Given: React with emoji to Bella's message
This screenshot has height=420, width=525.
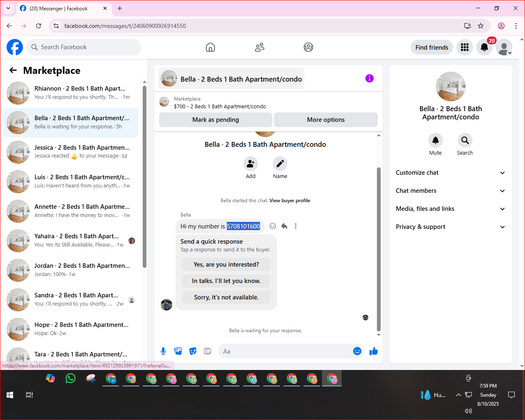Looking at the screenshot, I should 273,226.
